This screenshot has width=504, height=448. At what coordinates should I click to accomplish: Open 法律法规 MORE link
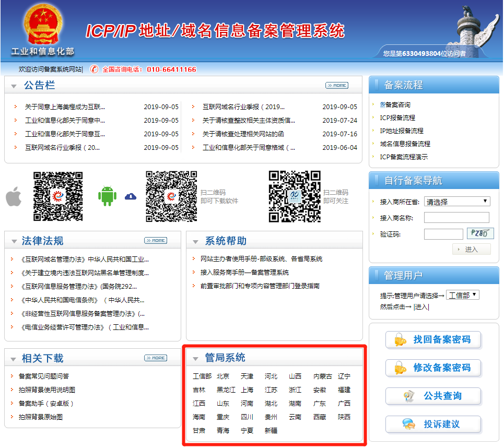155,241
